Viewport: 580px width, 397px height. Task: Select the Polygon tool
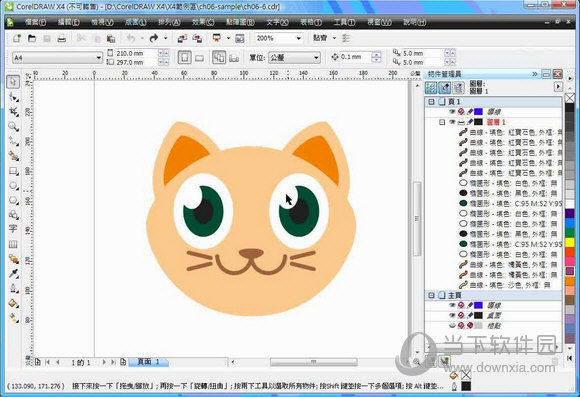pyautogui.click(x=13, y=200)
